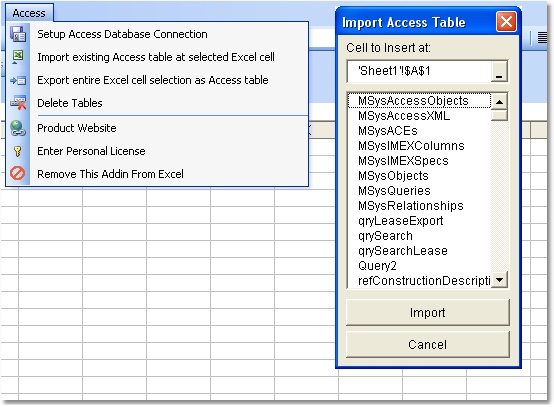Choose Setup Access Database Connection
The image size is (554, 407).
tap(122, 34)
